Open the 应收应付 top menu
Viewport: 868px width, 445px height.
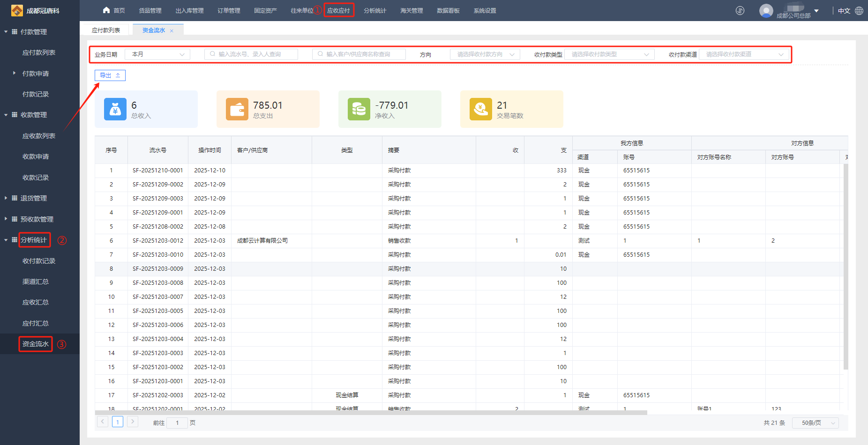click(x=338, y=10)
